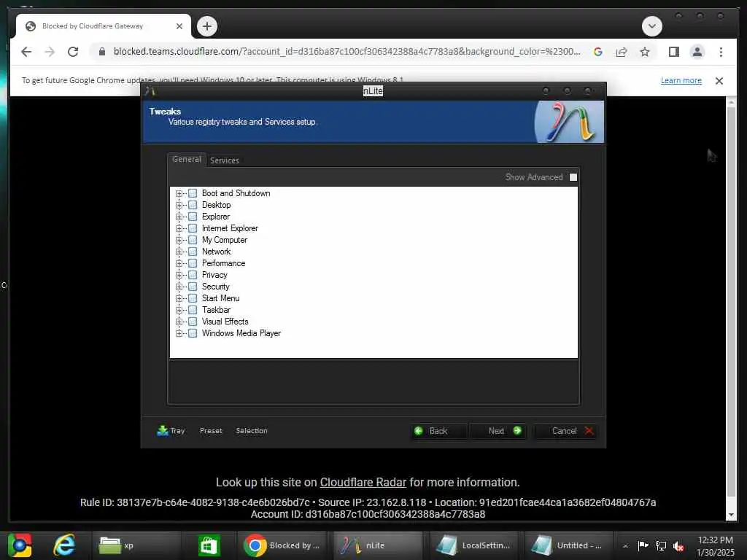Expand the Windows Media Player tree node
Viewport: 747px width, 560px height.
(179, 333)
